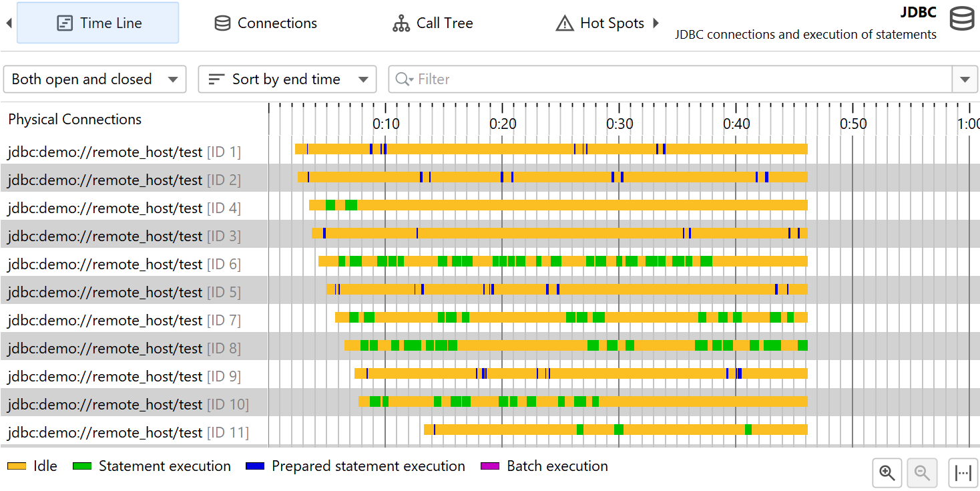Viewport: 980px width, 491px height.
Task: Click the fit-to-window zoom icon
Action: [963, 473]
